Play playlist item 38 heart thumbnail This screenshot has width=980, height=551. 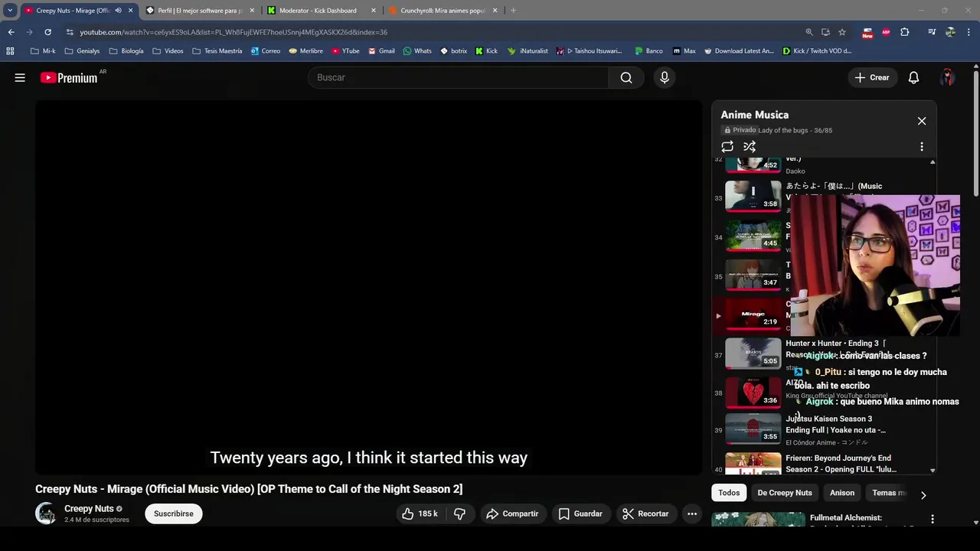[x=753, y=393]
